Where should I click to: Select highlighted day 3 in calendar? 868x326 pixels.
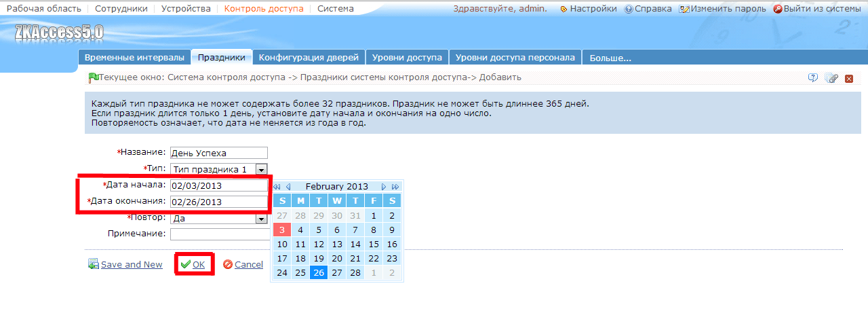tap(282, 230)
